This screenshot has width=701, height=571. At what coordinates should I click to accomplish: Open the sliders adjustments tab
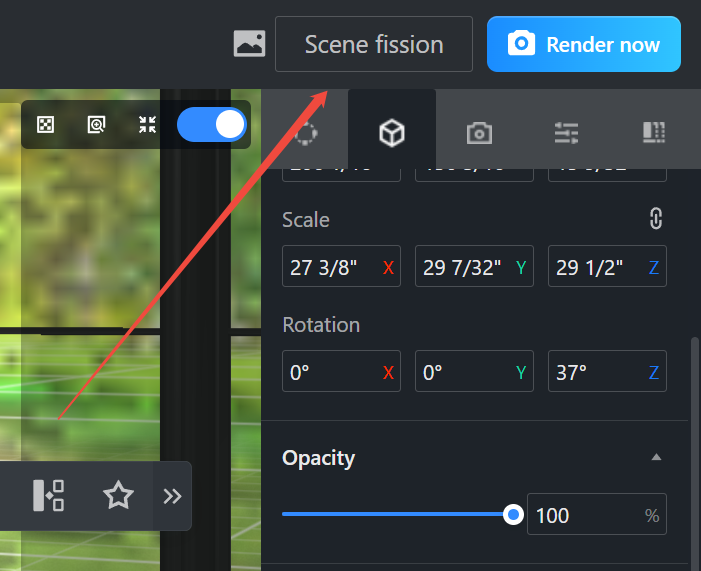(566, 133)
